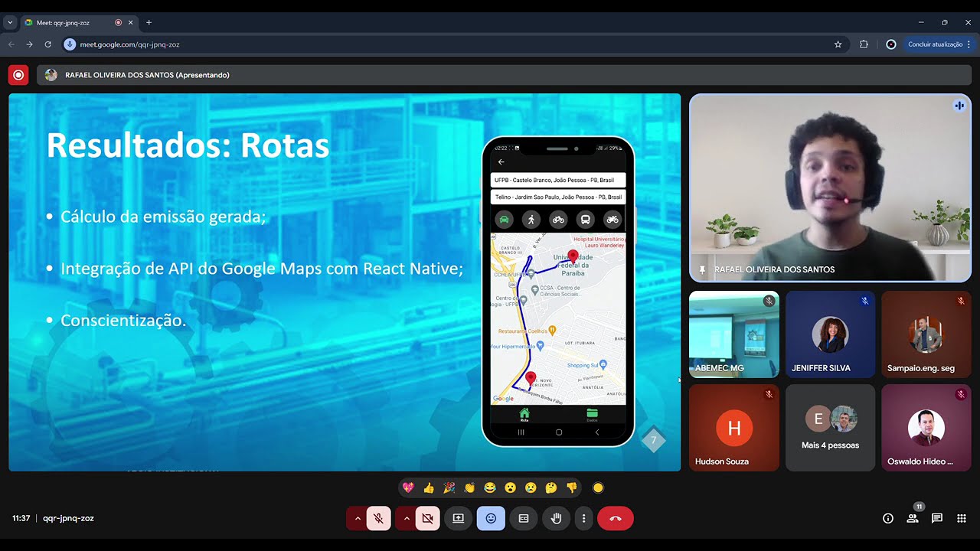Image resolution: width=980 pixels, height=551 pixels.
Task: Click the red recording indicator
Action: point(18,75)
